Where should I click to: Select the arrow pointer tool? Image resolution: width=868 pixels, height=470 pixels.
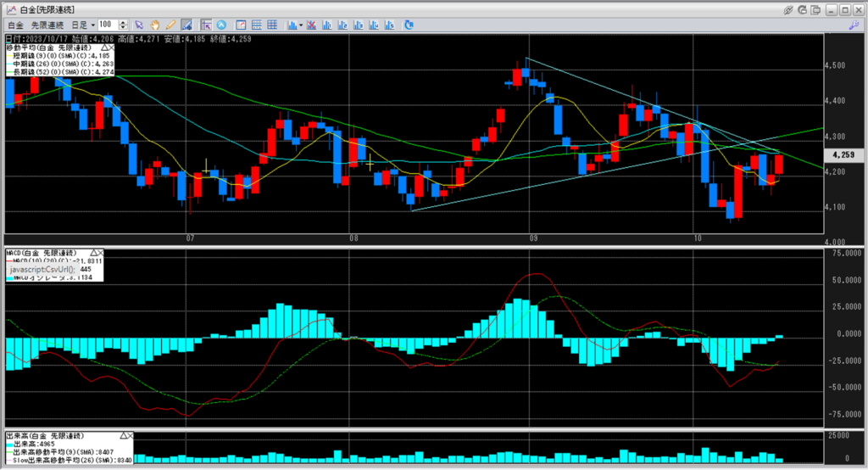pyautogui.click(x=139, y=25)
